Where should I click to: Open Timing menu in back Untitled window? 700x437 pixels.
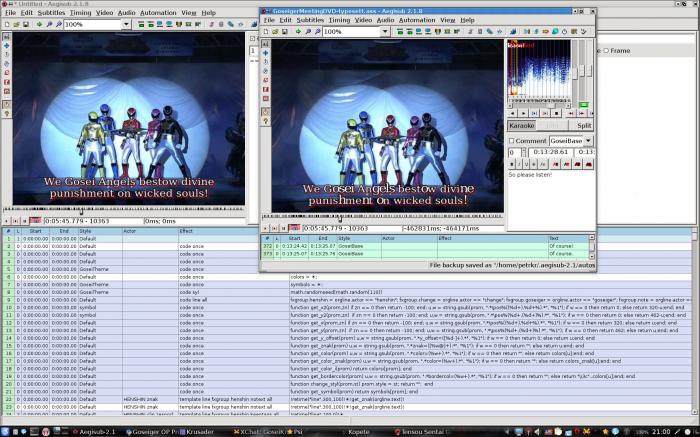point(80,12)
